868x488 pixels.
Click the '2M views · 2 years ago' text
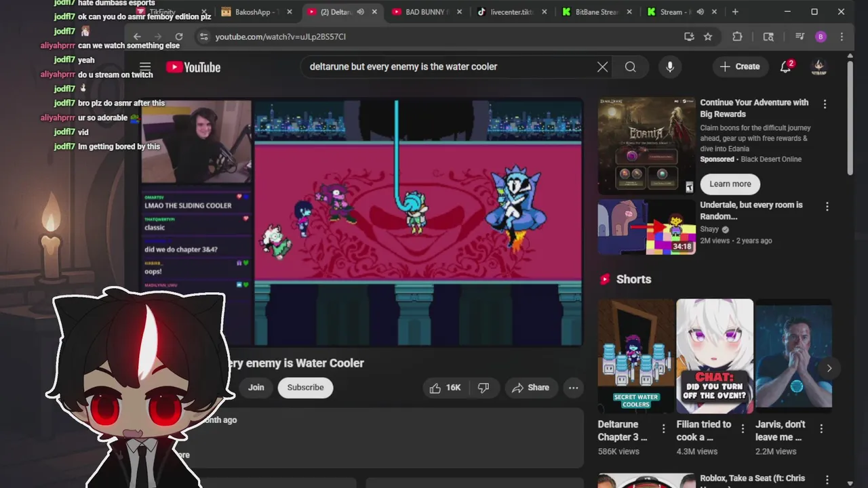tap(736, 241)
